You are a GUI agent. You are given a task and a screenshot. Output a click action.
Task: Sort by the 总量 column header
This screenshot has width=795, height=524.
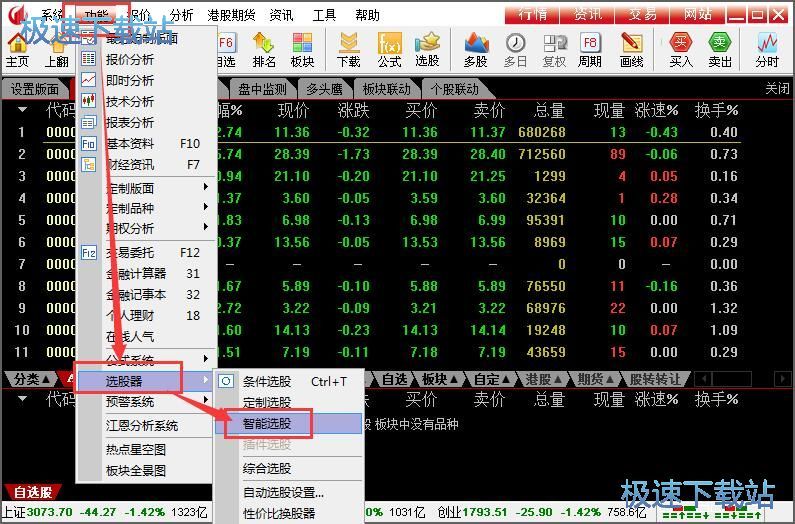(x=549, y=110)
